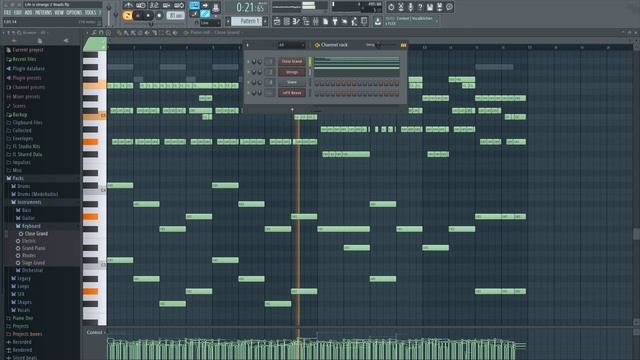Click the tempo display field
640x360 pixels.
pos(176,16)
